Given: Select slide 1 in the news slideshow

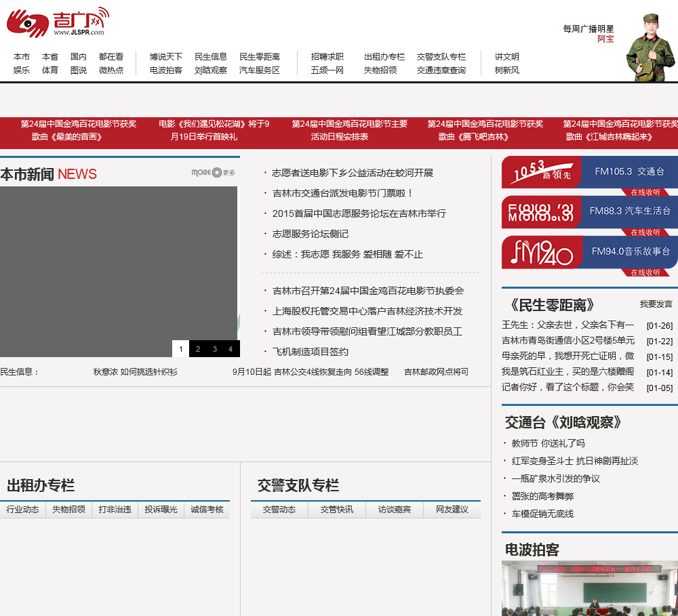Looking at the screenshot, I should 181,349.
